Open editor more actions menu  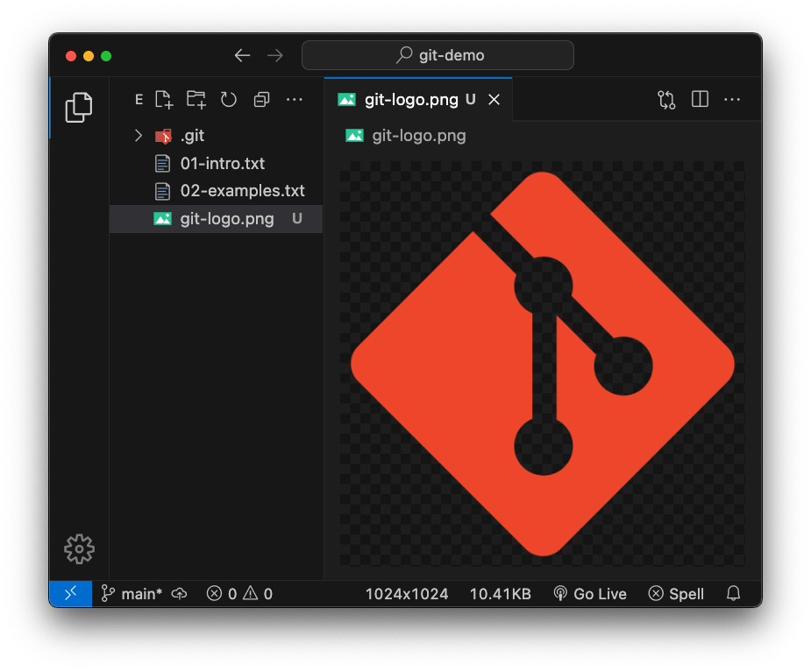coord(732,99)
